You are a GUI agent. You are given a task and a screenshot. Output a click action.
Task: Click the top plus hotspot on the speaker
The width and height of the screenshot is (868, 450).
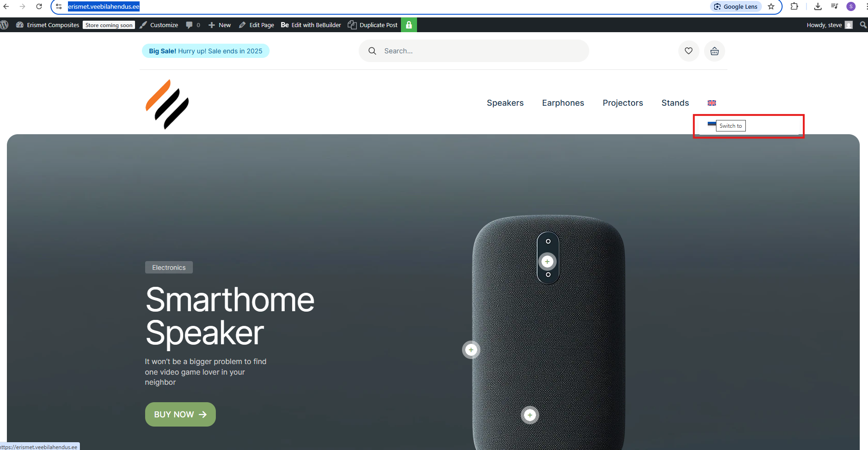pos(547,262)
